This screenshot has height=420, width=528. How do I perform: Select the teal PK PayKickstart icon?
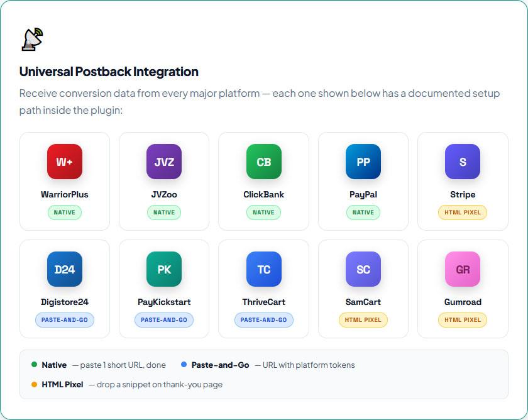(164, 269)
